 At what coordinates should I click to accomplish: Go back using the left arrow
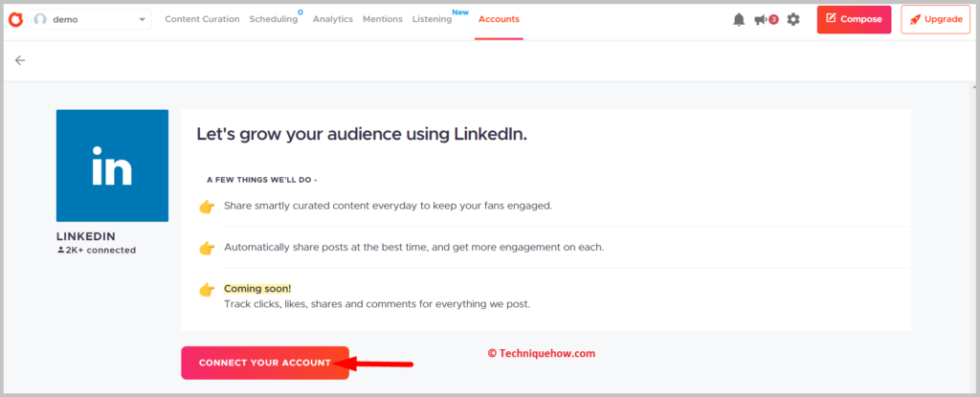tap(20, 60)
